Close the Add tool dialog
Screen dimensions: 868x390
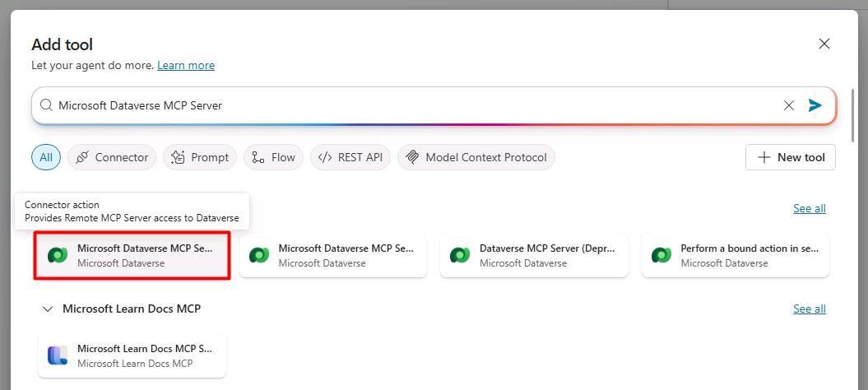pyautogui.click(x=824, y=44)
